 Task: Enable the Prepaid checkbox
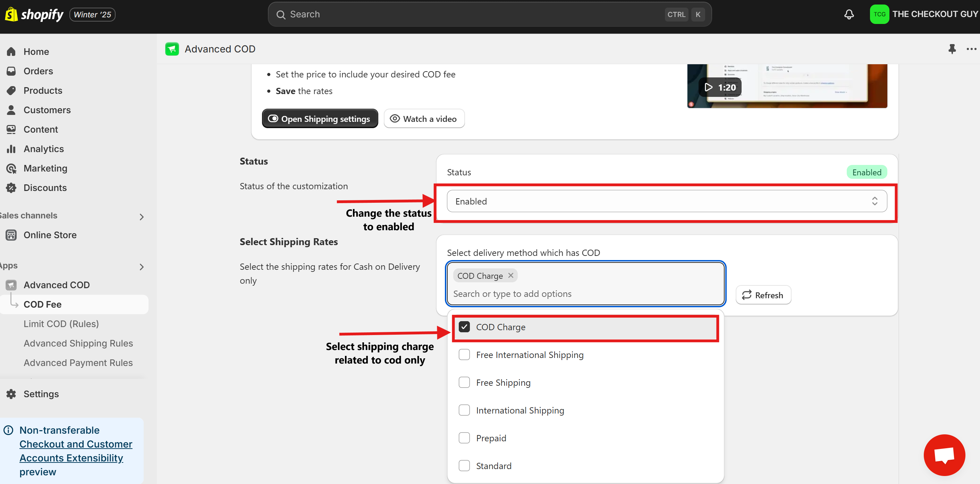tap(464, 438)
